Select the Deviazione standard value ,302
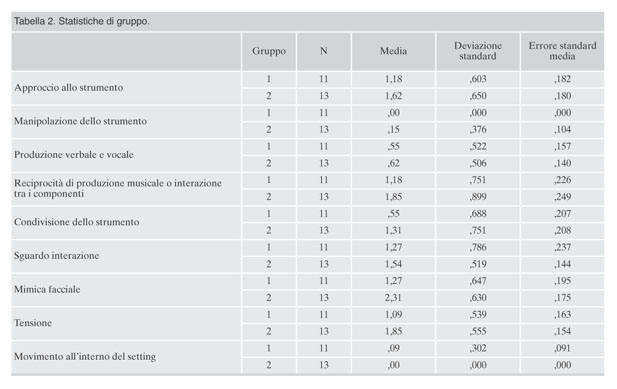 coord(478,348)
